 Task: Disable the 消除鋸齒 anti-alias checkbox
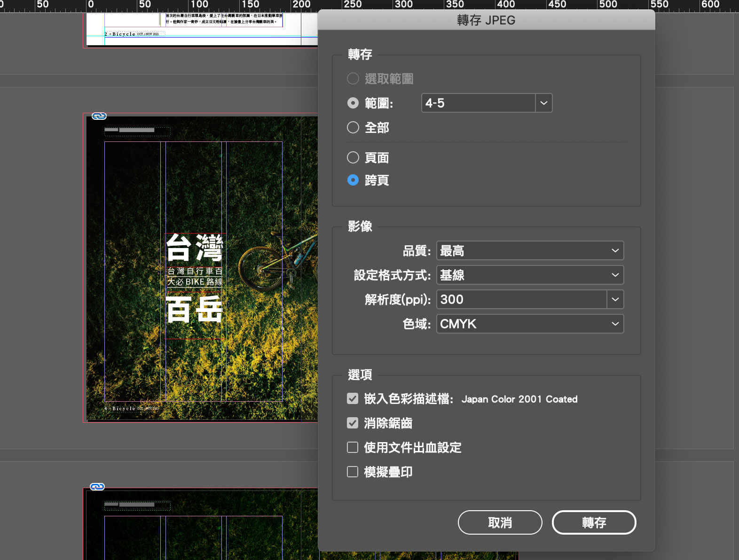click(x=353, y=423)
